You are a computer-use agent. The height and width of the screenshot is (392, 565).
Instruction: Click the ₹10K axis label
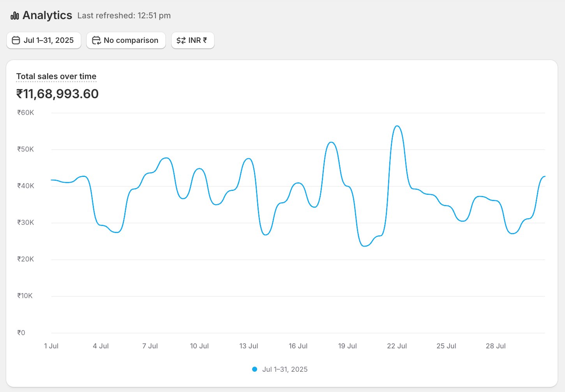tap(25, 296)
